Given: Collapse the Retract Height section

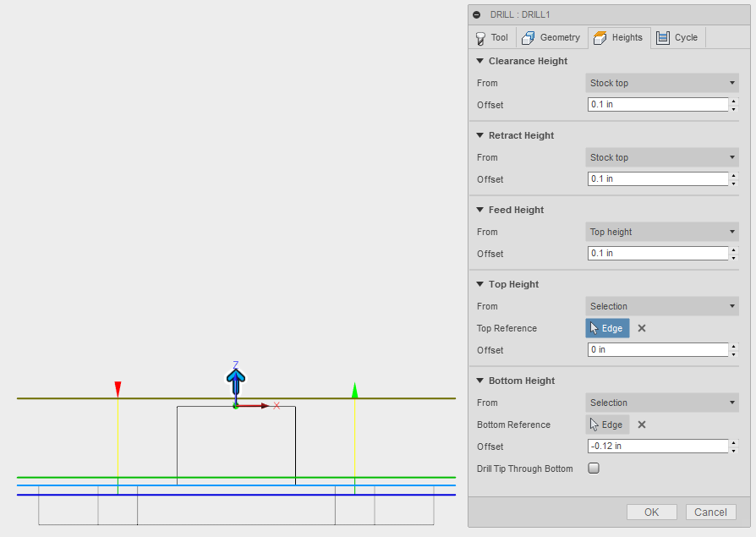Looking at the screenshot, I should (480, 135).
